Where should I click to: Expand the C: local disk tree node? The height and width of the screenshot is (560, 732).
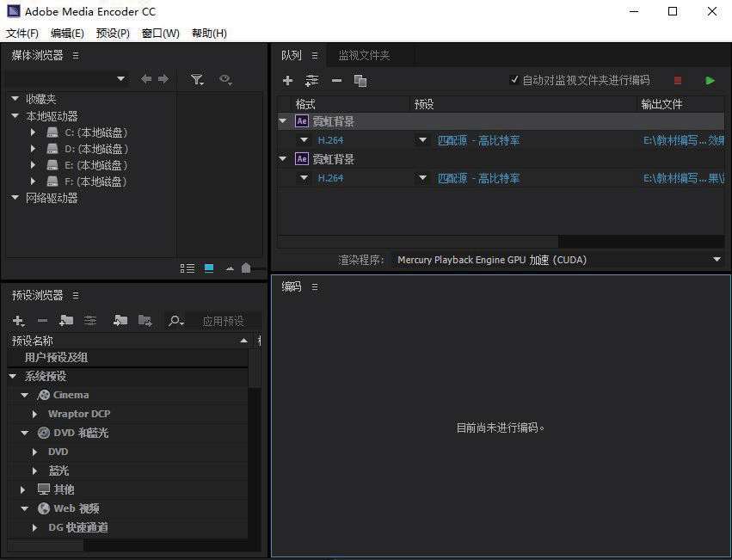[x=33, y=132]
